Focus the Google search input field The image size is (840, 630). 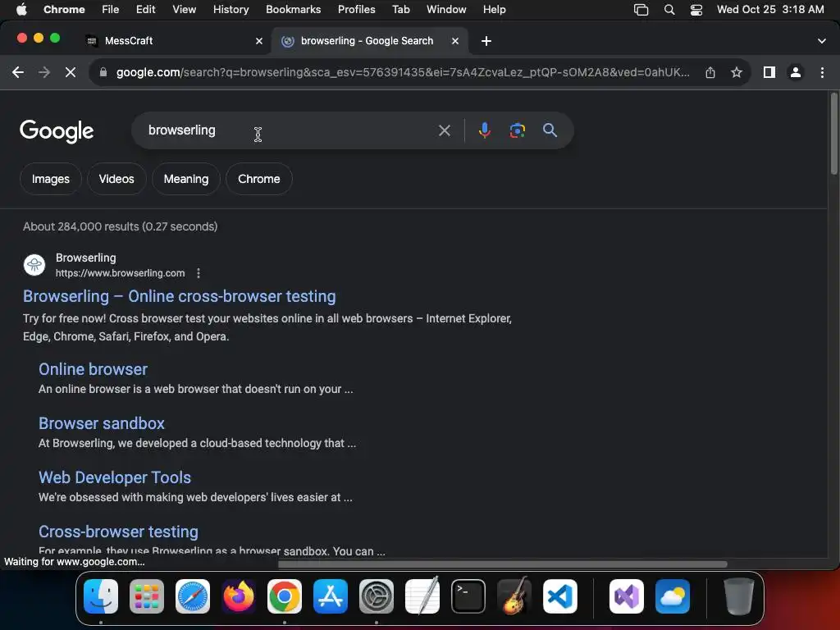pos(290,130)
